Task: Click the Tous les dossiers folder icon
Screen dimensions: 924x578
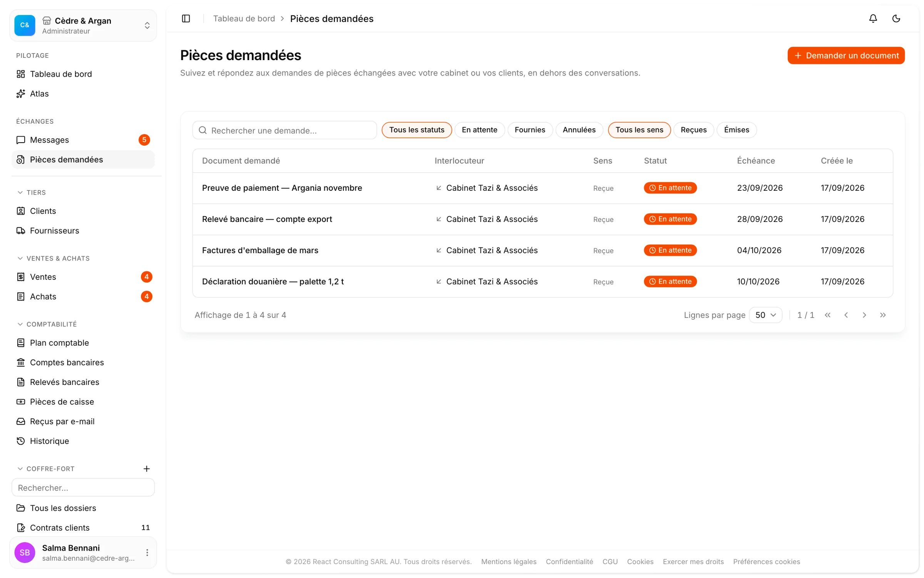Action: [x=21, y=508]
